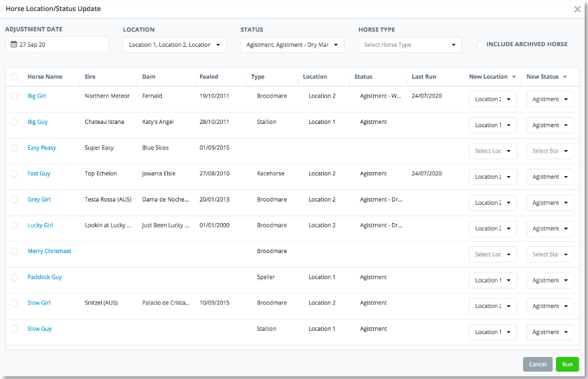The width and height of the screenshot is (588, 379).
Task: Open Slow Girl new status dropdown
Action: (550, 307)
